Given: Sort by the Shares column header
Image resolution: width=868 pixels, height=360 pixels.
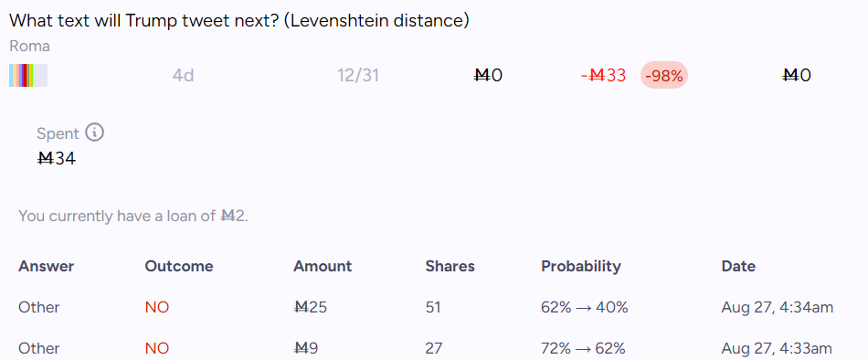Looking at the screenshot, I should coord(450,267).
